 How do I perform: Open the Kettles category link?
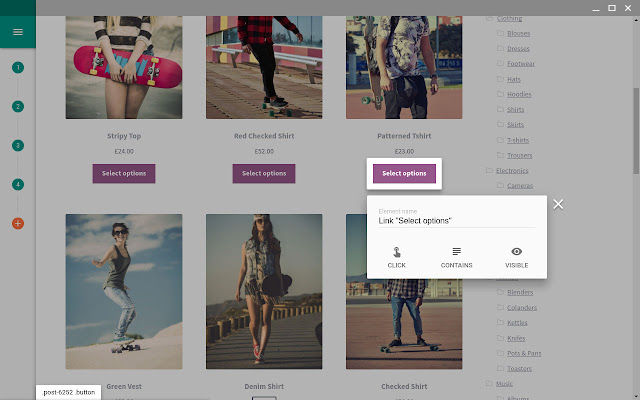point(517,322)
